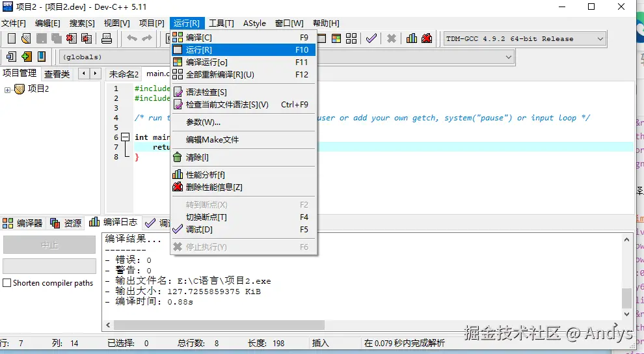Click the 中止 abort button
644x354 pixels.
click(x=49, y=245)
